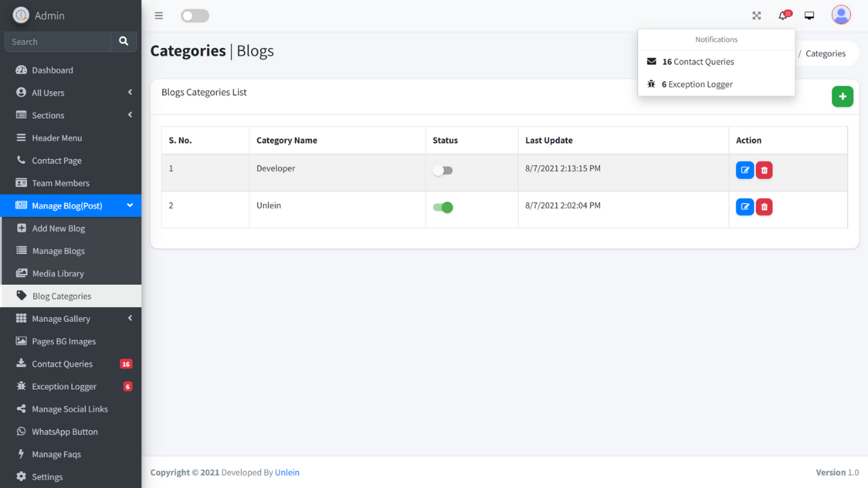Follow the Unlein link in footer

tap(287, 472)
